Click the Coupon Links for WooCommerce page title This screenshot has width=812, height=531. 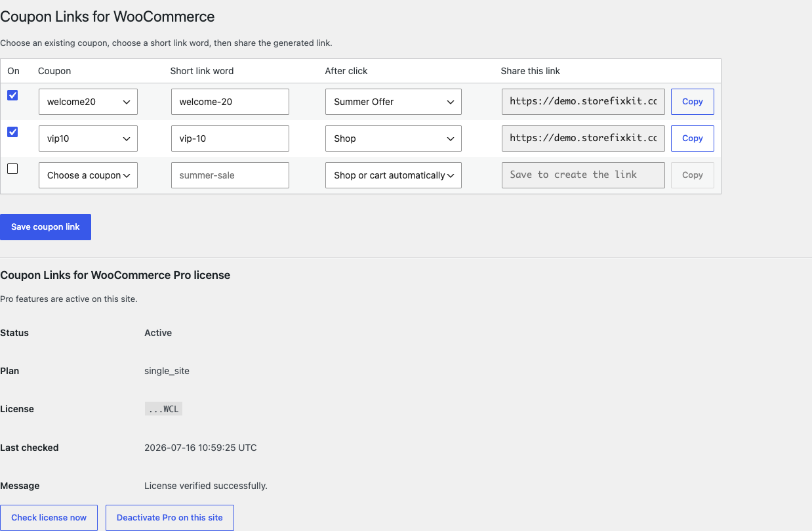(108, 16)
